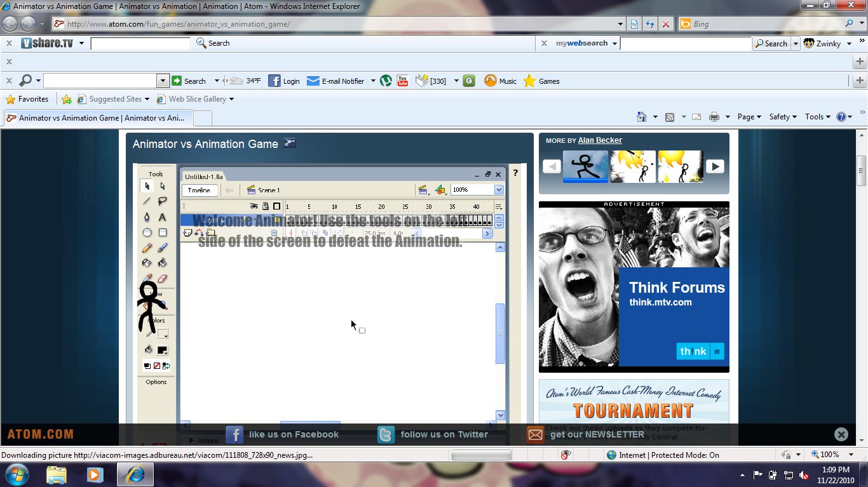
Task: Click the Edit Scene clapperboard icon
Action: (x=423, y=190)
